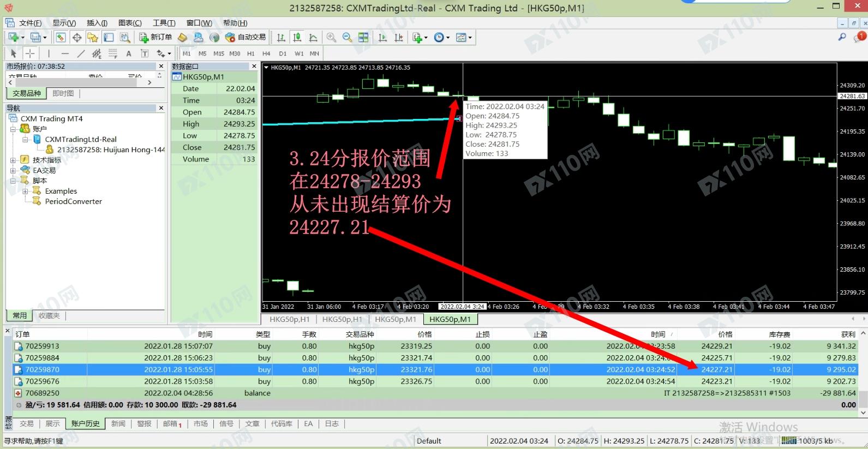Tile chart windows with grid icon
This screenshot has width=868, height=449.
[363, 37]
